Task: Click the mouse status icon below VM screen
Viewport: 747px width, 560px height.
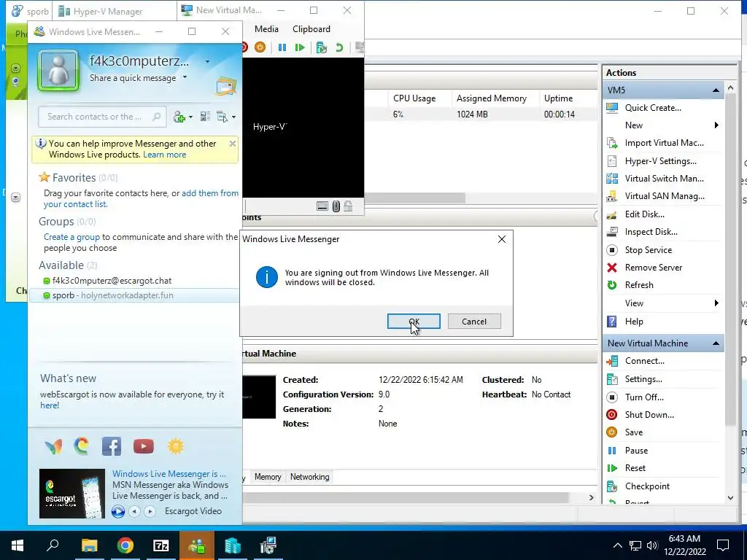Action: coord(336,206)
